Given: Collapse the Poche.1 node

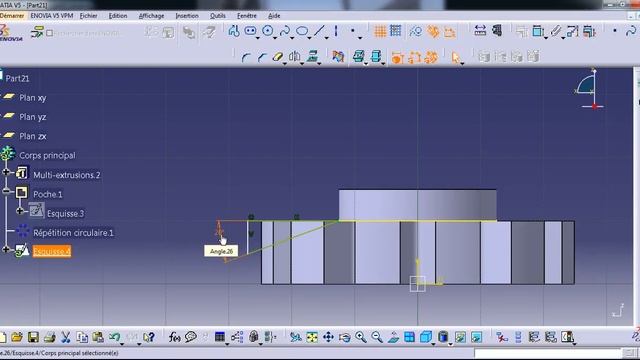Looking at the screenshot, I should (x=6, y=191).
